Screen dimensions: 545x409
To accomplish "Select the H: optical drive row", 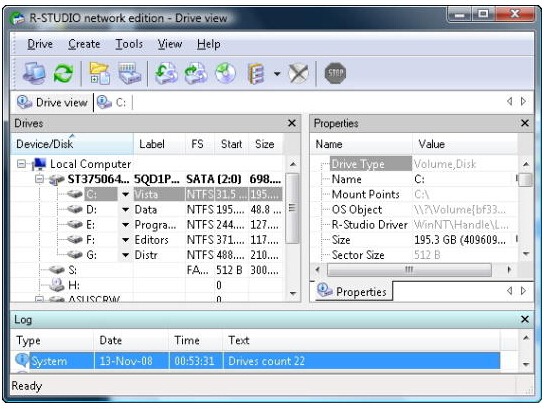I will click(164, 285).
